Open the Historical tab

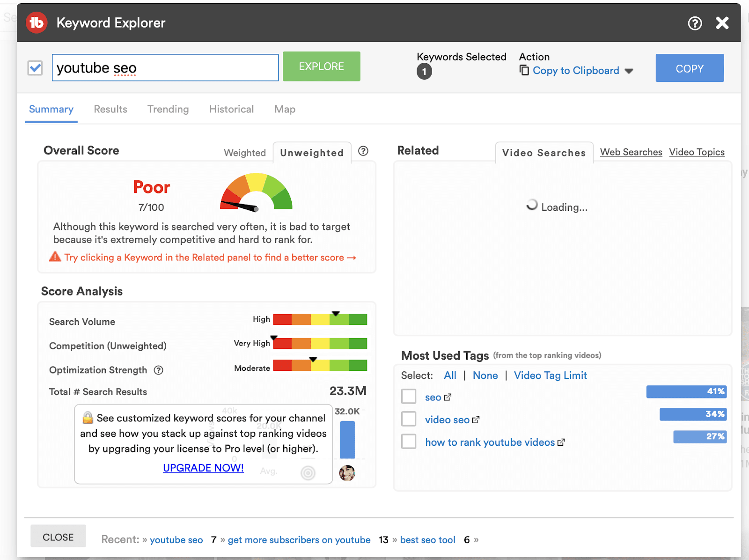coord(231,109)
